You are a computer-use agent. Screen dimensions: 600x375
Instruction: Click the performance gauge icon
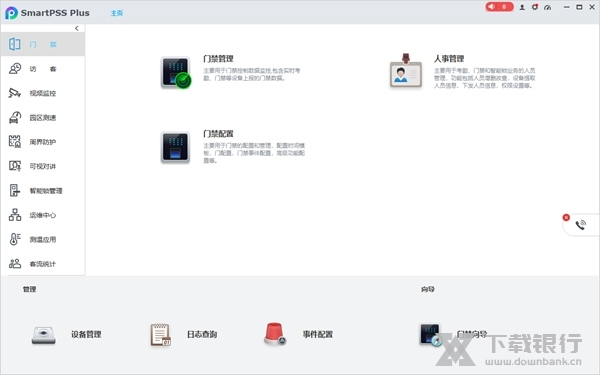pyautogui.click(x=548, y=7)
